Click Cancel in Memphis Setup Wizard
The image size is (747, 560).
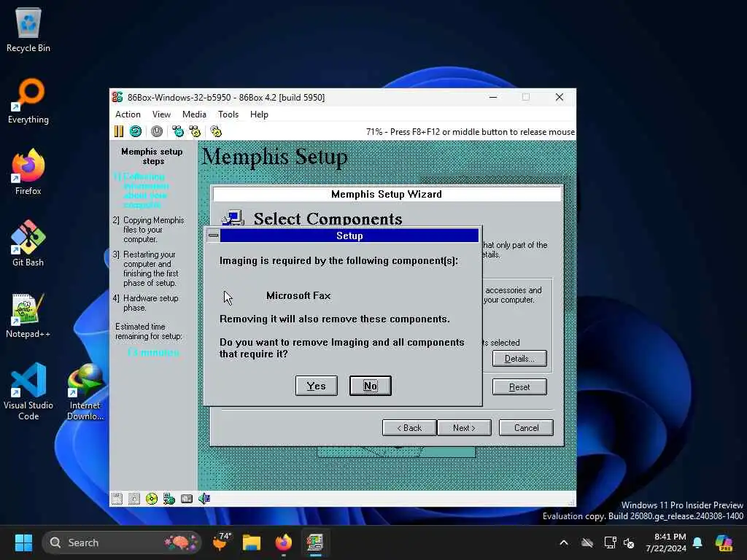(526, 427)
